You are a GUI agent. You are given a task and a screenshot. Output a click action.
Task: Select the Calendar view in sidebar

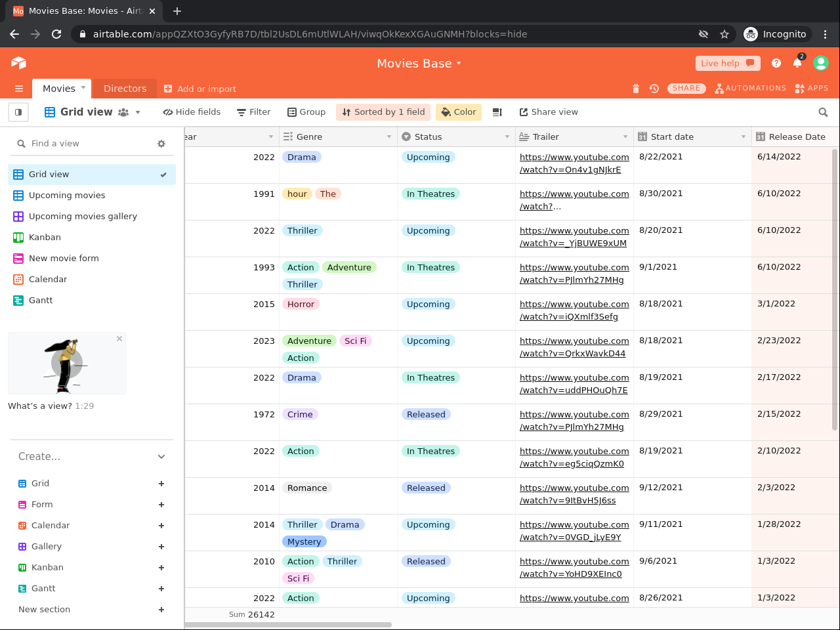point(92,280)
